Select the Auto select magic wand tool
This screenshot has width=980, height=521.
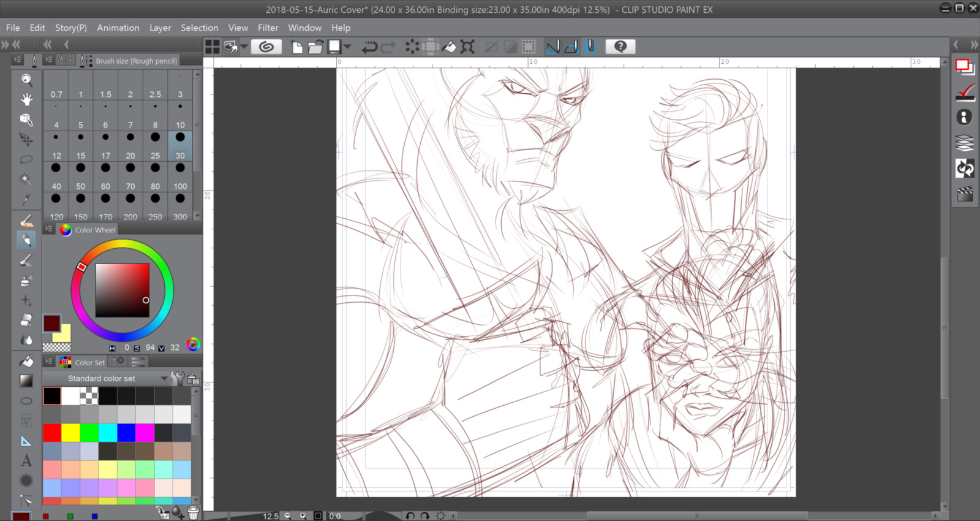pyautogui.click(x=26, y=179)
